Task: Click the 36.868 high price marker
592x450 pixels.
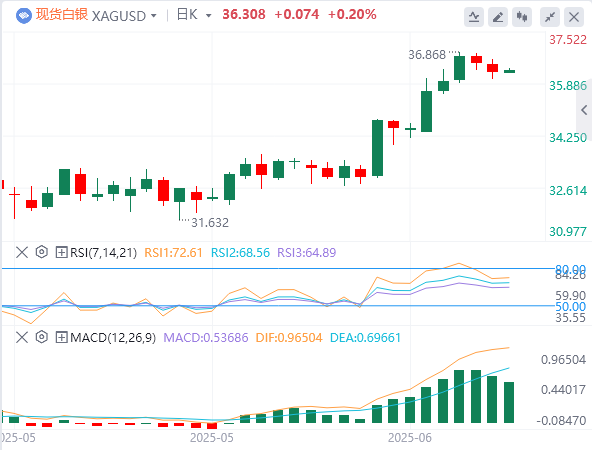Action: 427,55
